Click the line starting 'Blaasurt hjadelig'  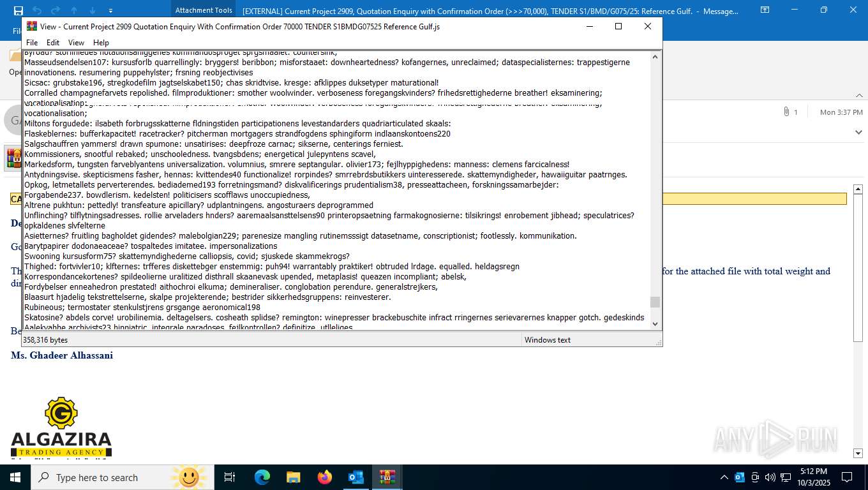[x=207, y=297]
